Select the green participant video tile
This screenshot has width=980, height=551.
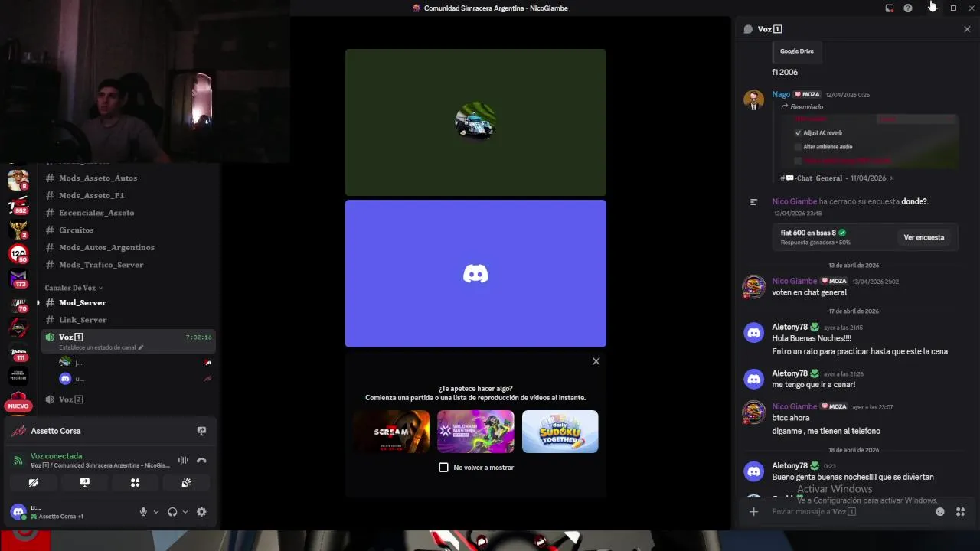[x=475, y=122]
